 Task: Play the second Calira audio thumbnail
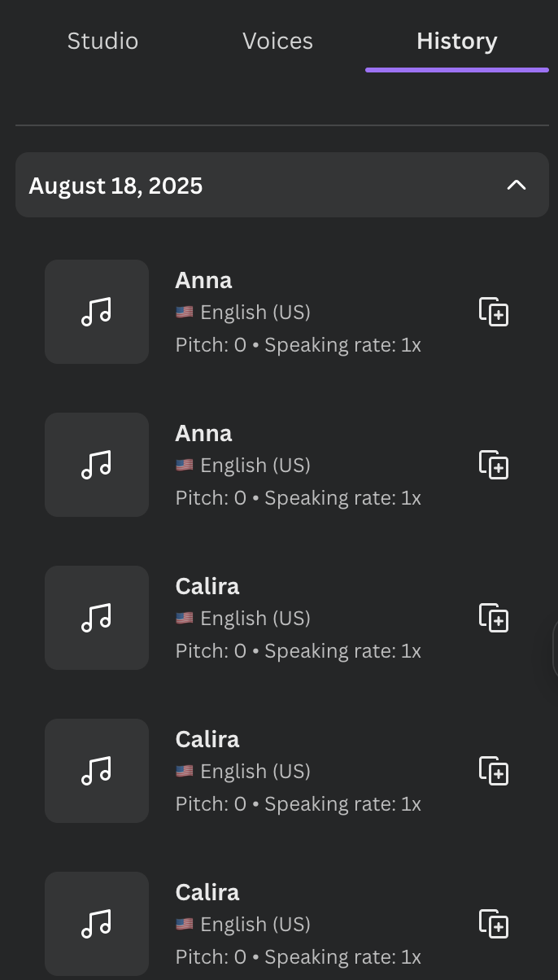pos(97,771)
